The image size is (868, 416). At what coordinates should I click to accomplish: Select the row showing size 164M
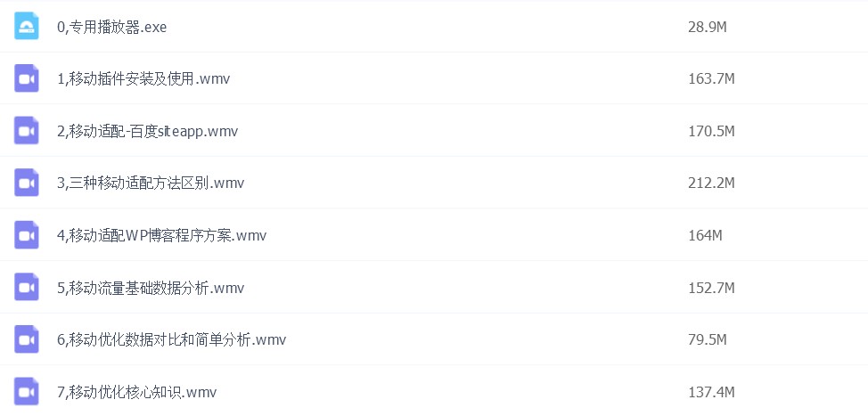434,235
